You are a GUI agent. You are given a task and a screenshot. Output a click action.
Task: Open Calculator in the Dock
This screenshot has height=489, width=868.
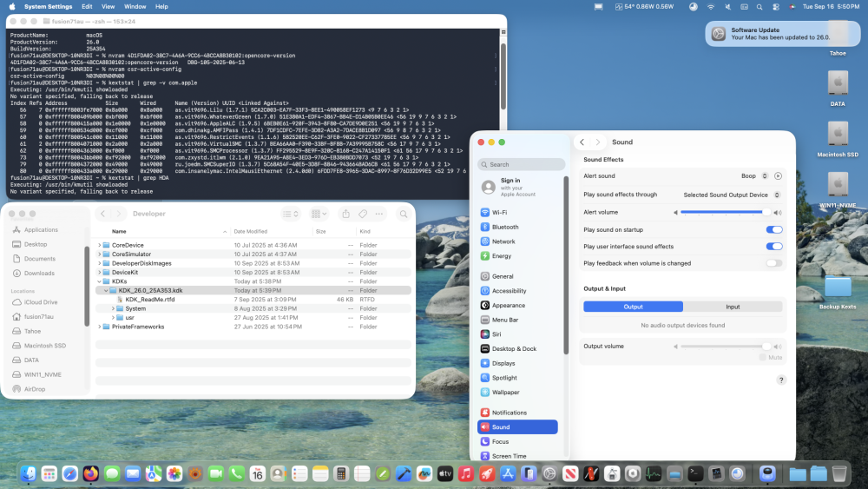(341, 473)
